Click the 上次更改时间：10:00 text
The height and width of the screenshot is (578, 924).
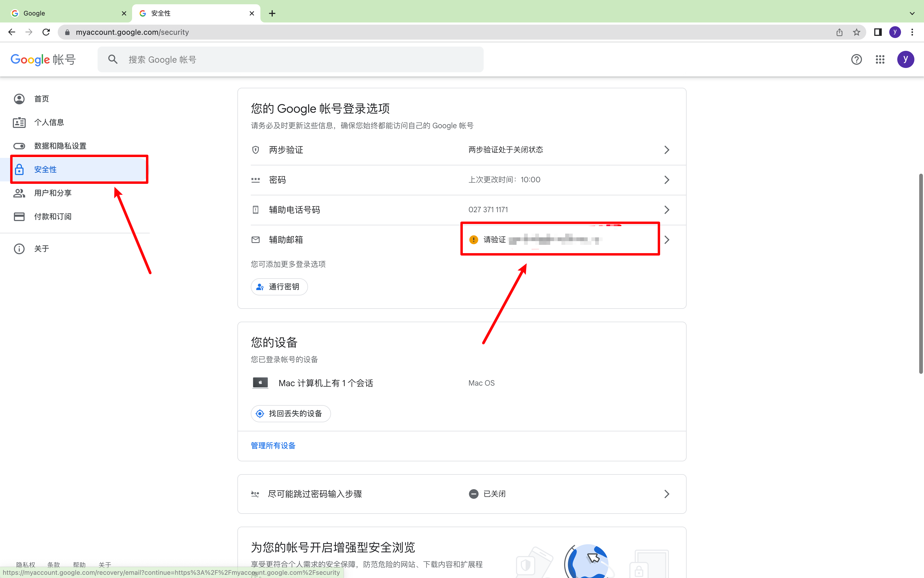click(x=505, y=180)
